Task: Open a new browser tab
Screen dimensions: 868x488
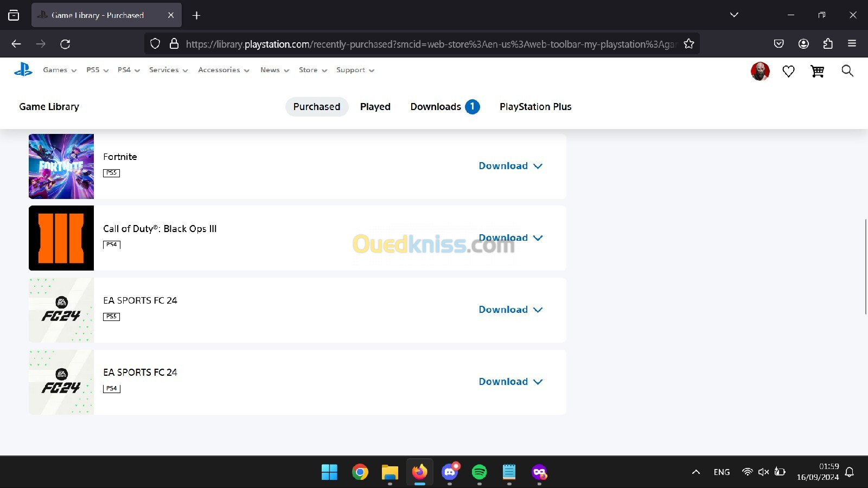Action: tap(196, 15)
